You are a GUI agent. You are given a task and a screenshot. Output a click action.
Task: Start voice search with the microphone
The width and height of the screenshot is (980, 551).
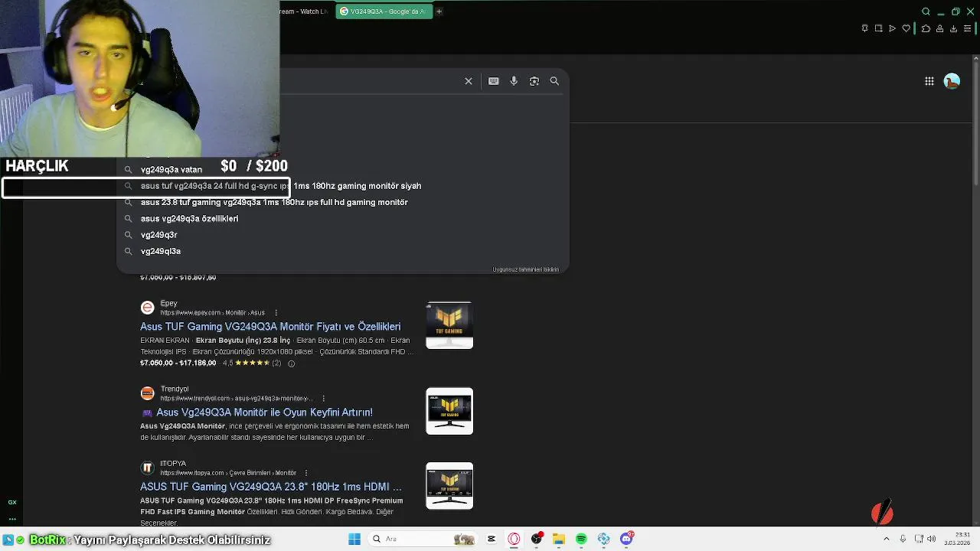pos(514,81)
